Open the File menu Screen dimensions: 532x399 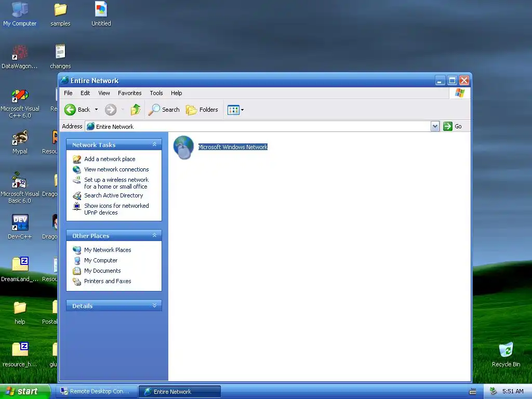click(68, 93)
